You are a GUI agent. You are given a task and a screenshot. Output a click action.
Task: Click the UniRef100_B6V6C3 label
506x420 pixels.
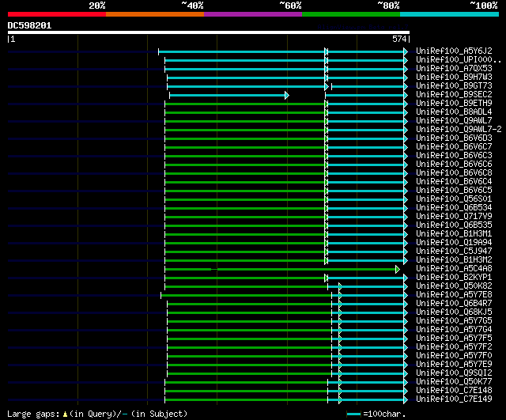[454, 156]
